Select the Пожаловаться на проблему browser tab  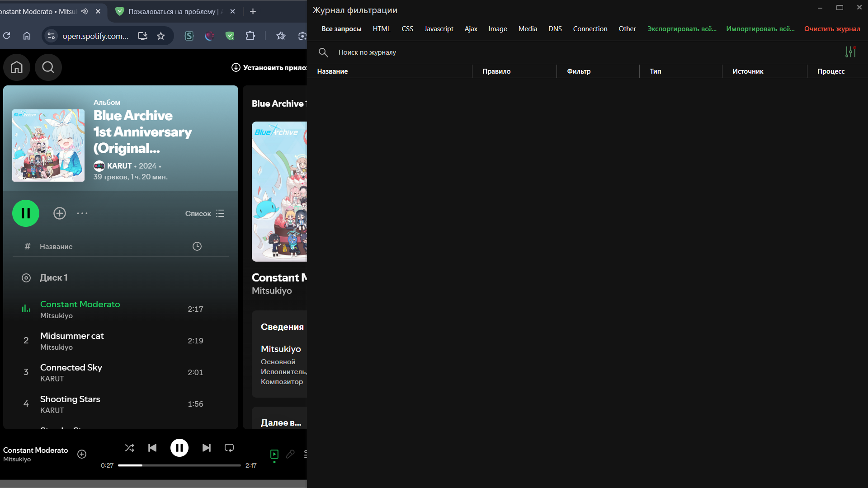coord(172,11)
